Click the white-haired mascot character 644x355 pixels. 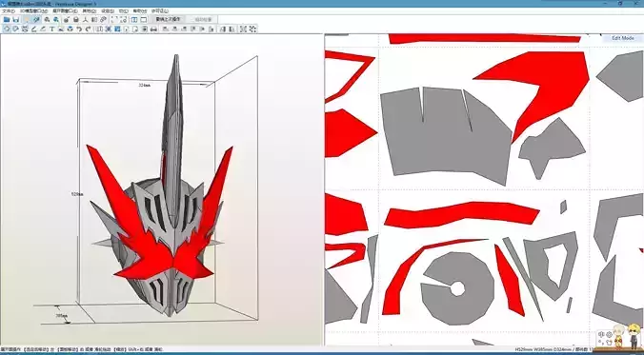[x=619, y=336]
